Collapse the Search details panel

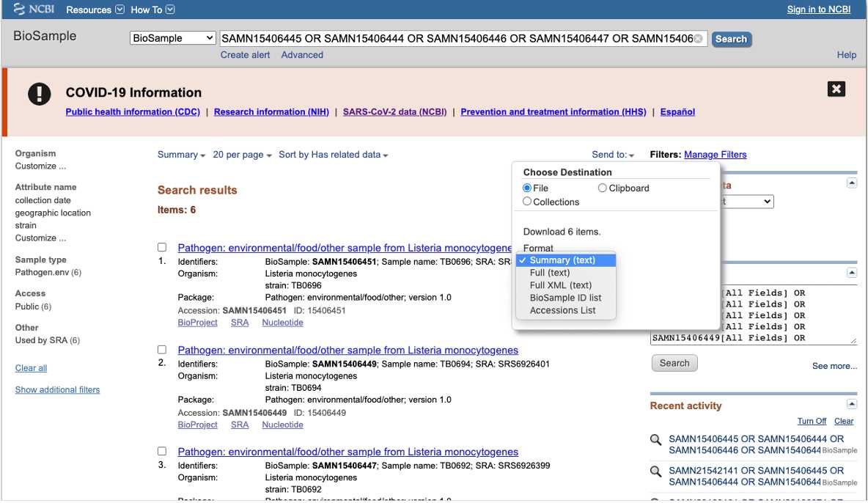[x=851, y=272]
